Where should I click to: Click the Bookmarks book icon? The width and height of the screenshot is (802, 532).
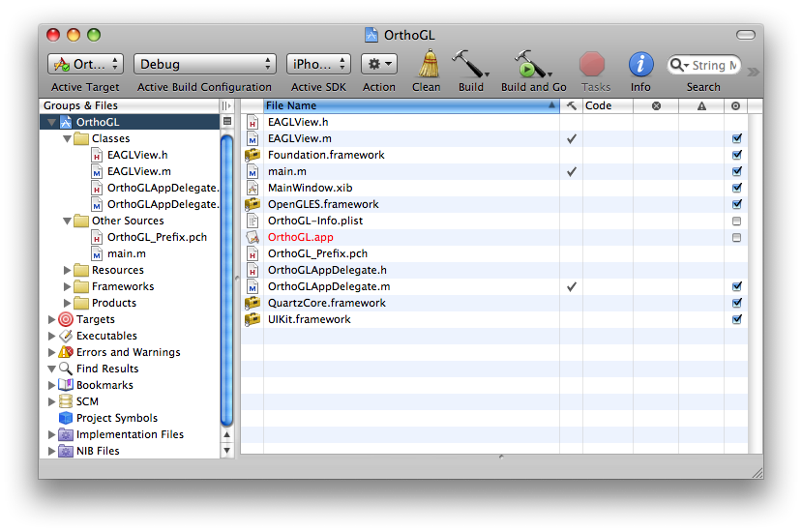[x=66, y=385]
